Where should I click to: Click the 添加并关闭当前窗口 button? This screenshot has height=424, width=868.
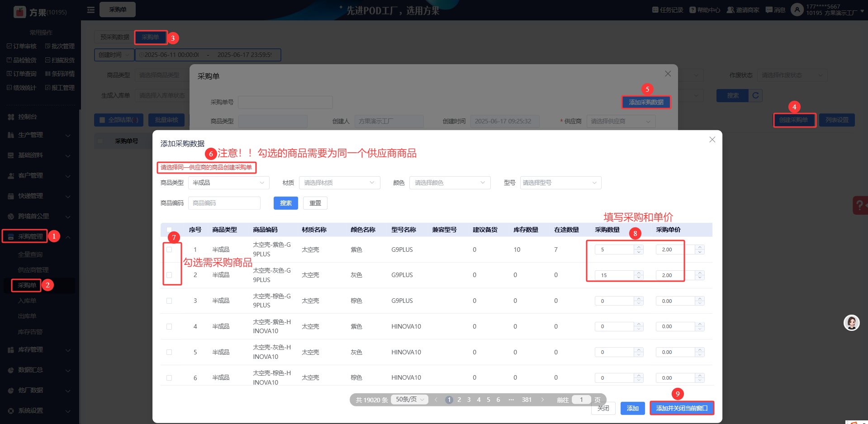682,408
